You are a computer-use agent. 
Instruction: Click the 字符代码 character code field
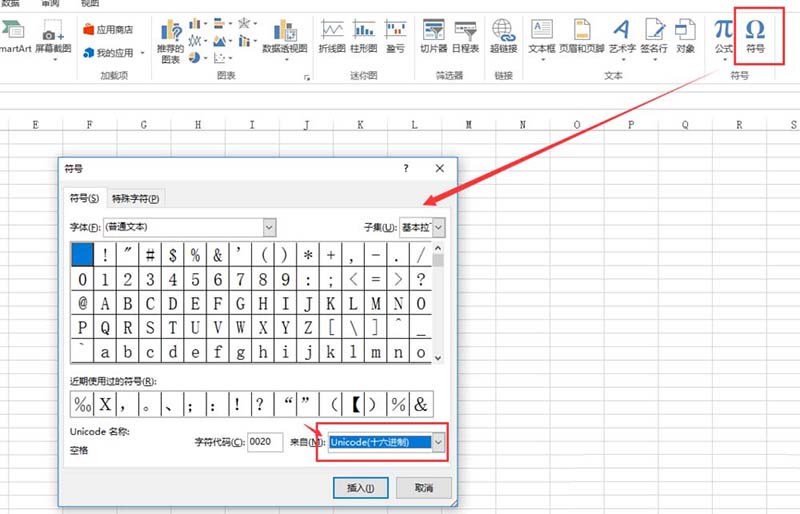tap(265, 442)
